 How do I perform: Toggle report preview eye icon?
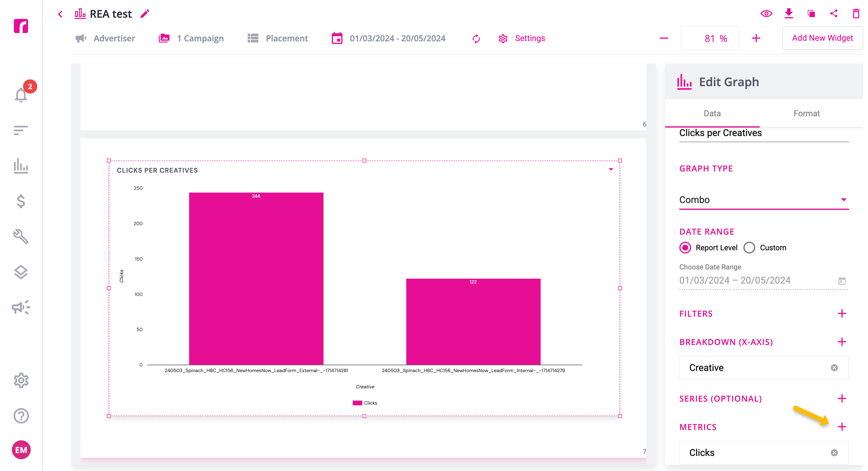pos(766,14)
